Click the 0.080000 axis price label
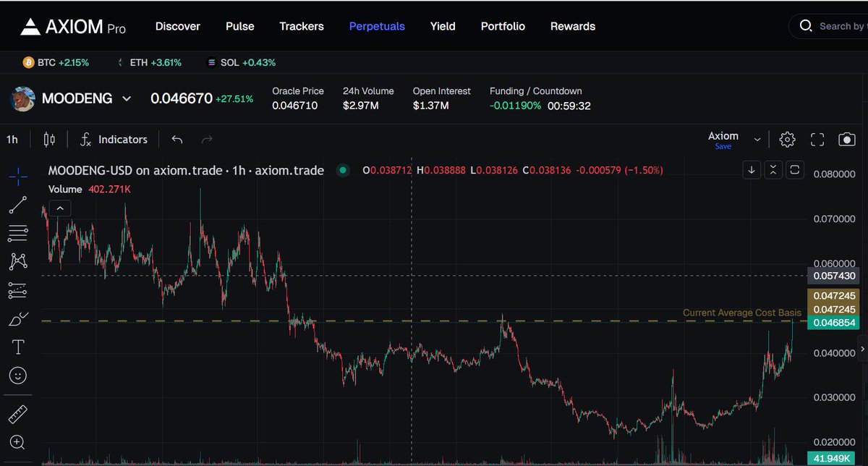This screenshot has height=466, width=868. (835, 174)
